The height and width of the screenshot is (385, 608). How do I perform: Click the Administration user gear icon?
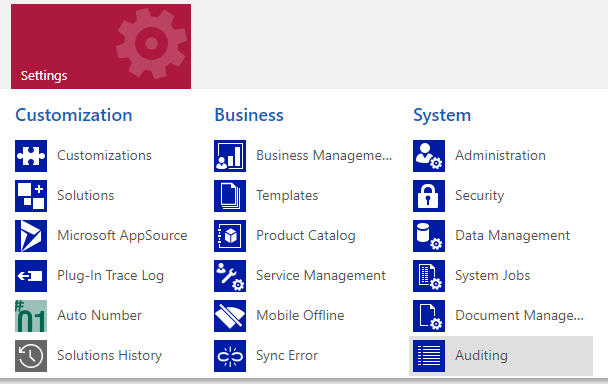429,156
